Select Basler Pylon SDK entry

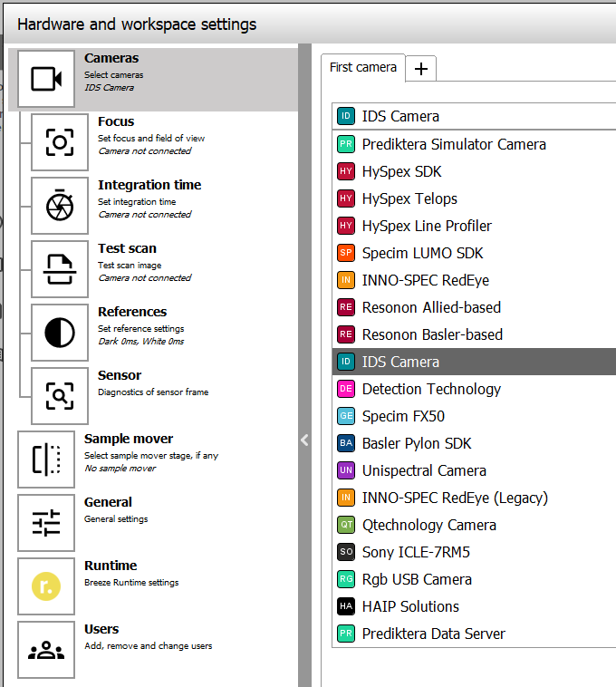(x=417, y=443)
